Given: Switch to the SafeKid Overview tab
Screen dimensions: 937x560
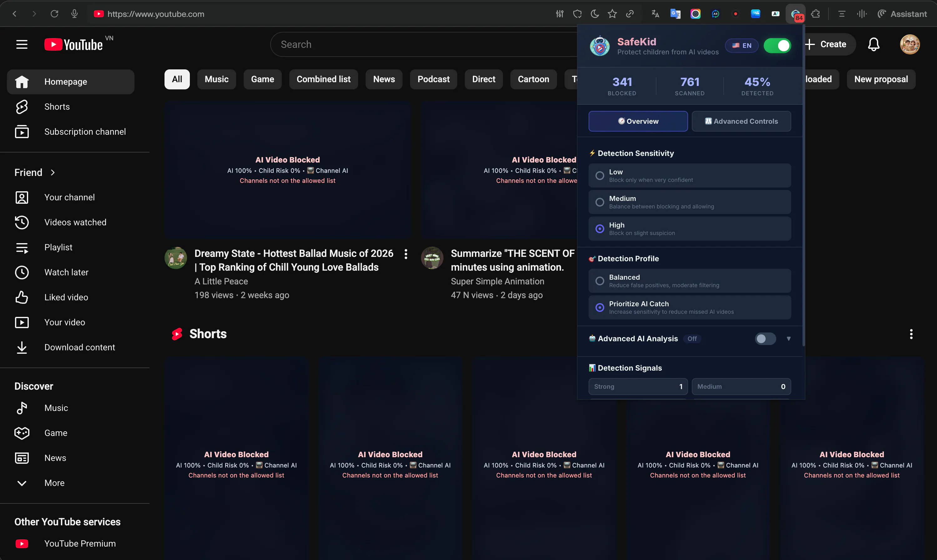Looking at the screenshot, I should [x=638, y=121].
